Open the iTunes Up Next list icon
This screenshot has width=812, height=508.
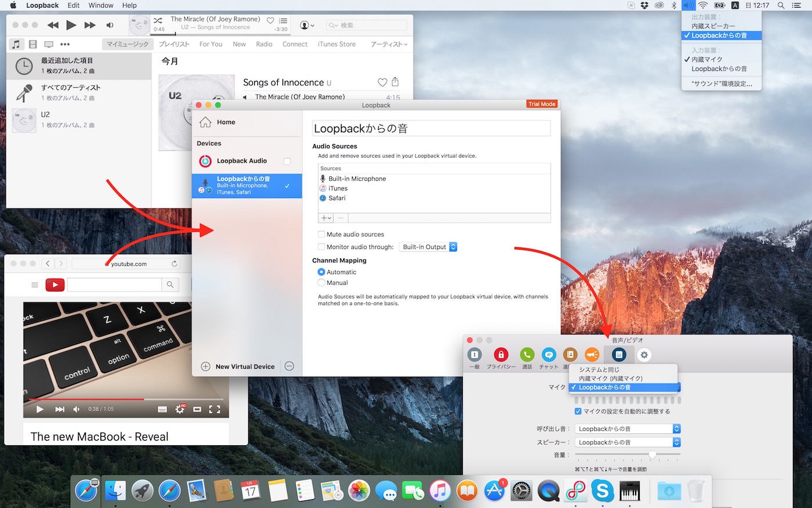tap(283, 20)
